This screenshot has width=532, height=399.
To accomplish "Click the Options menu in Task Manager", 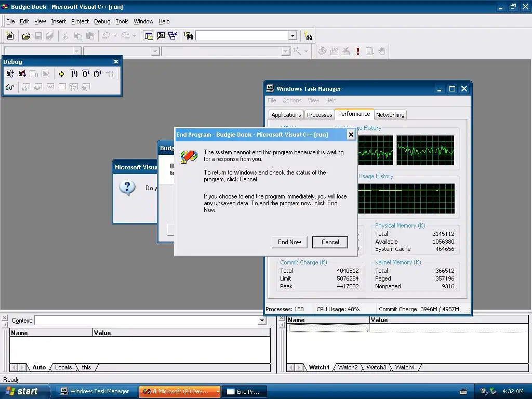I will tap(292, 100).
